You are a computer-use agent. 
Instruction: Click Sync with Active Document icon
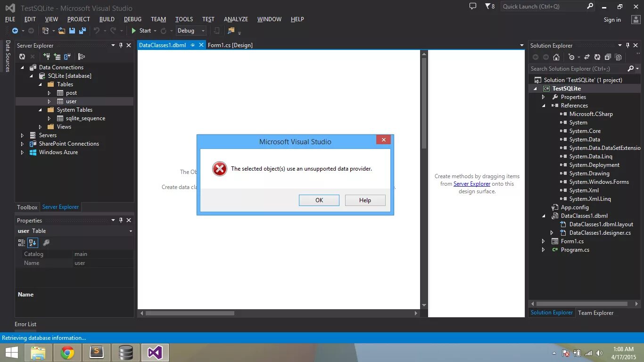[x=587, y=57]
